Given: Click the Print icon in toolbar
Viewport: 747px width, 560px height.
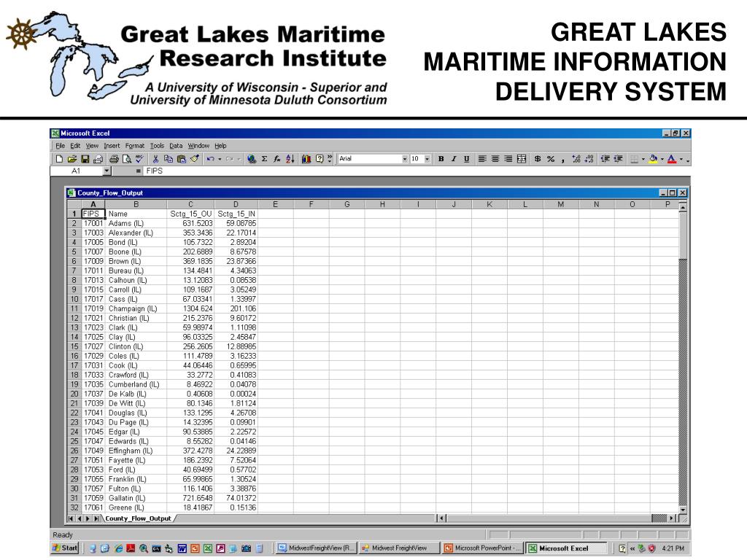Looking at the screenshot, I should coord(114,159).
